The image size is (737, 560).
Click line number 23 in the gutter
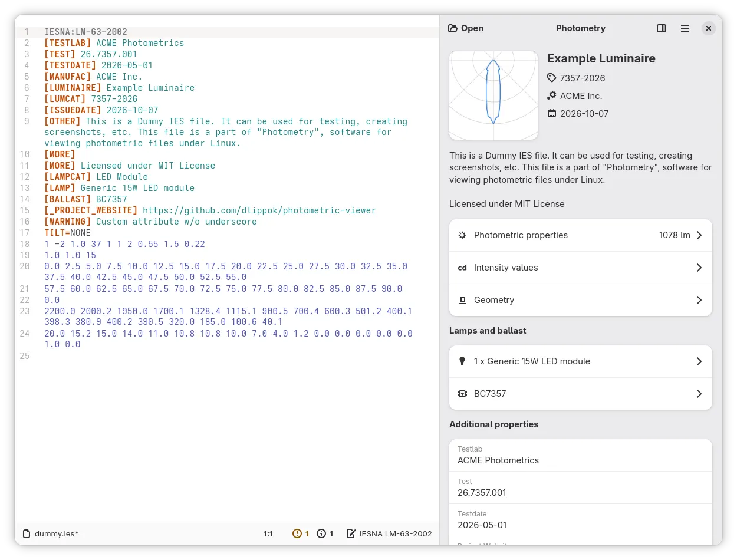[24, 311]
